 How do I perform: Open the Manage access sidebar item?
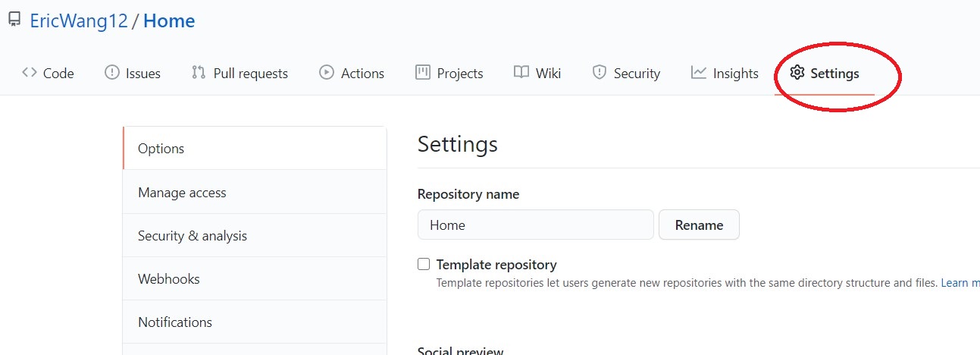(255, 193)
